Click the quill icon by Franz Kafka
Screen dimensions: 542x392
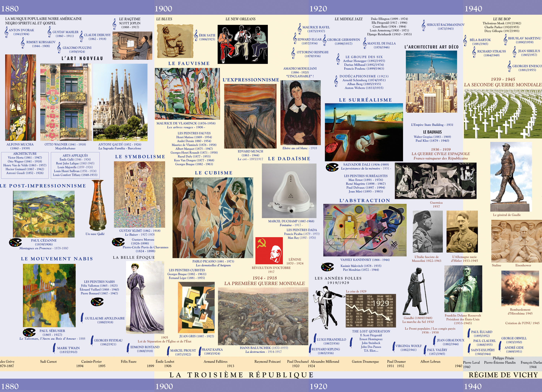(x=200, y=352)
